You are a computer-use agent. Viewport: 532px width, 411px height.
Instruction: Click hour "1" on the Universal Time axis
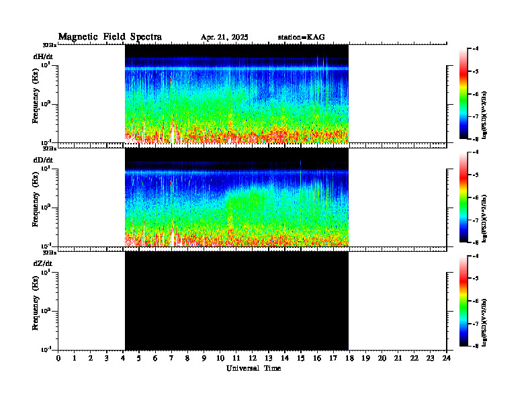(75, 359)
